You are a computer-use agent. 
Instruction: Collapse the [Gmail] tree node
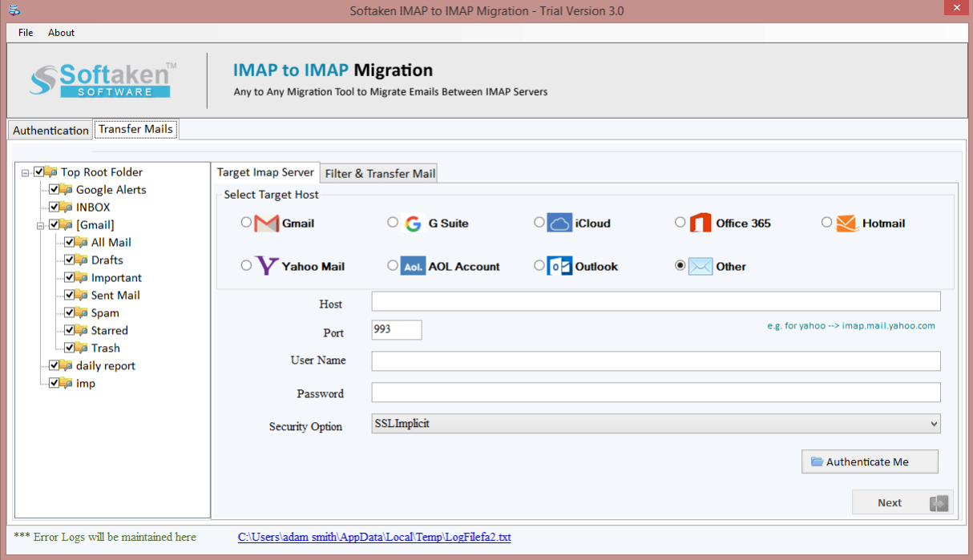tap(40, 224)
